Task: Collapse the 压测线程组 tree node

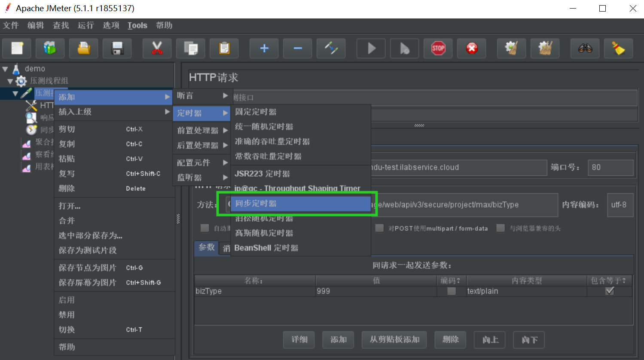Action: point(10,81)
